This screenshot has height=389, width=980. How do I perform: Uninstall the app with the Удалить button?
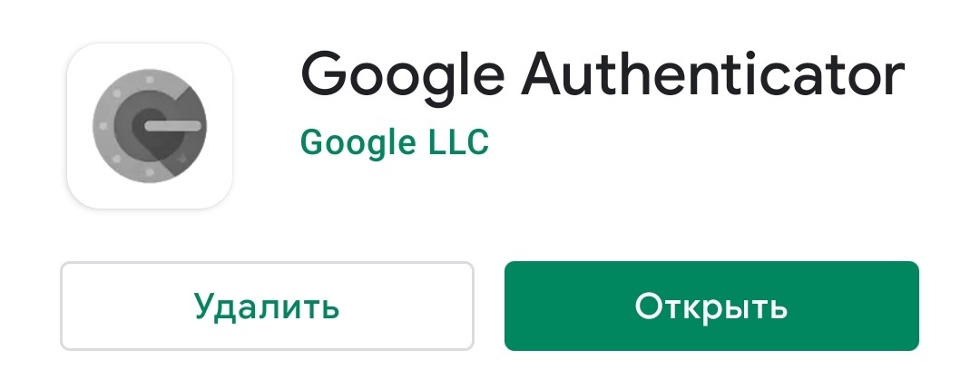click(267, 306)
